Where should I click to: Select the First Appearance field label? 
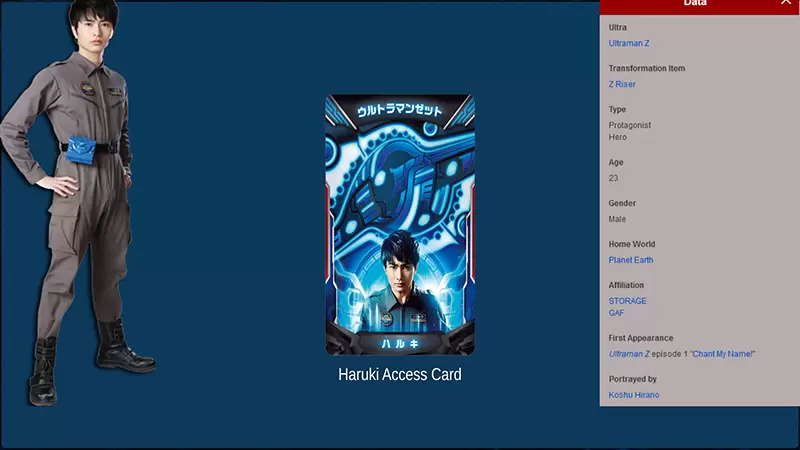(640, 338)
